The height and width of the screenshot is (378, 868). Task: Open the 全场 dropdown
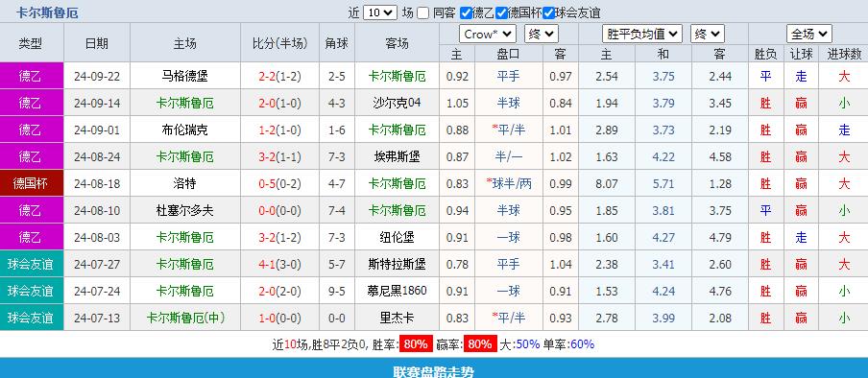coord(808,35)
